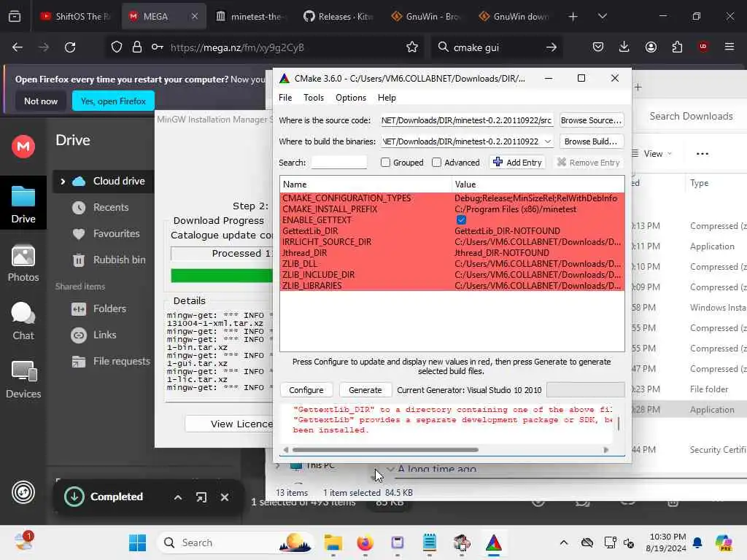The width and height of the screenshot is (747, 560).
Task: Click MinGW green download progress bar
Action: [x=222, y=276]
